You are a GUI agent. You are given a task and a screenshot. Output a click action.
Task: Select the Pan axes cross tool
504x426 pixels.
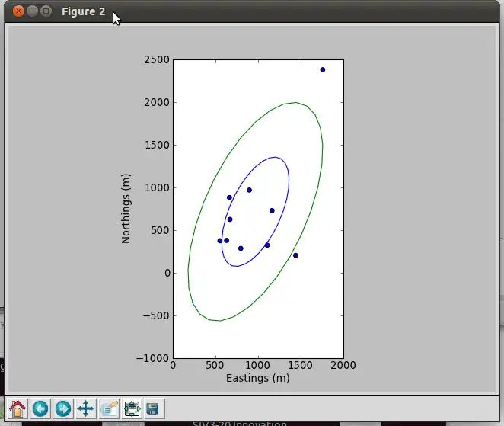(86, 408)
